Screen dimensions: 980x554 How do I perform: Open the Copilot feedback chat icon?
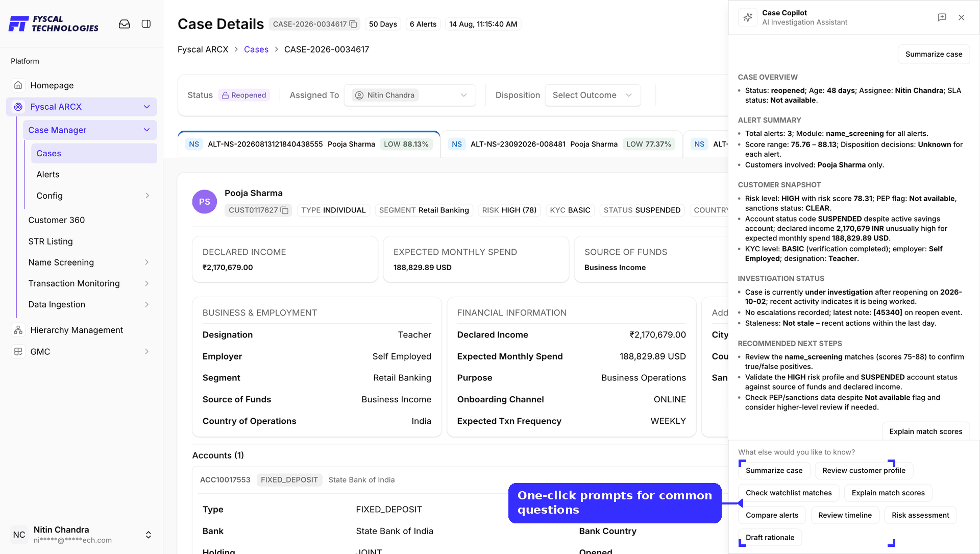click(x=942, y=17)
